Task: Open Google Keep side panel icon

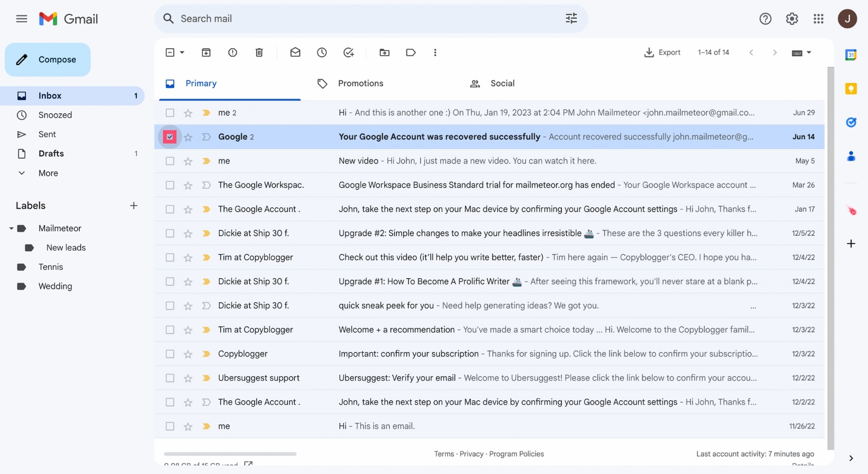Action: tap(851, 89)
